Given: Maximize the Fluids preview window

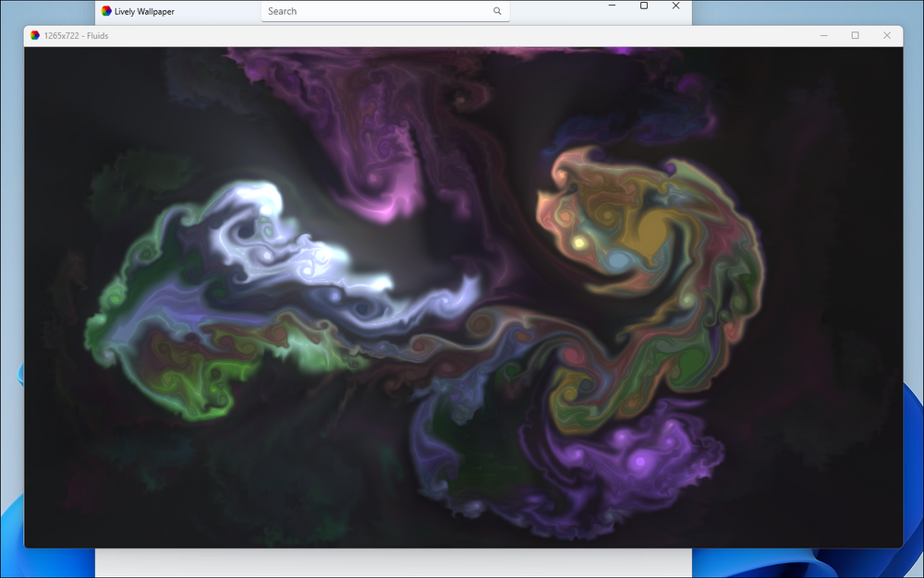Looking at the screenshot, I should pyautogui.click(x=855, y=35).
